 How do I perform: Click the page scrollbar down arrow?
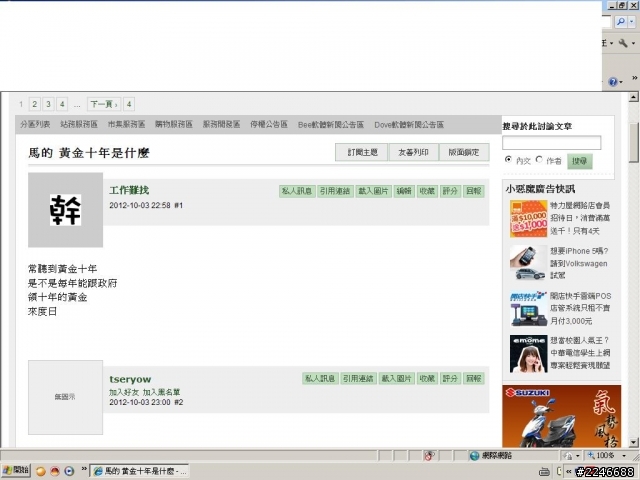pos(633,443)
